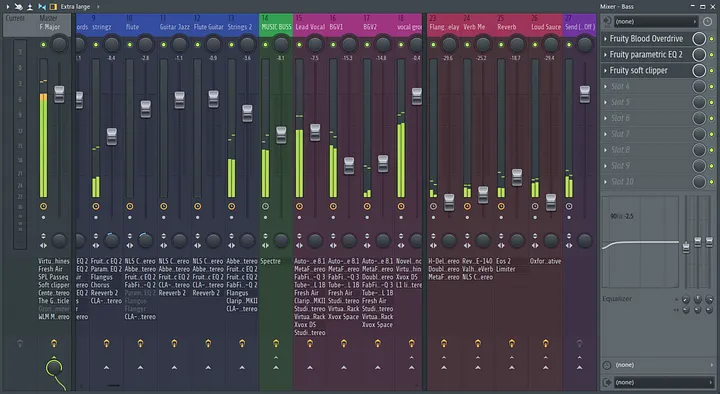
Task: Click the Master pan knob
Action: pyautogui.click(x=59, y=45)
